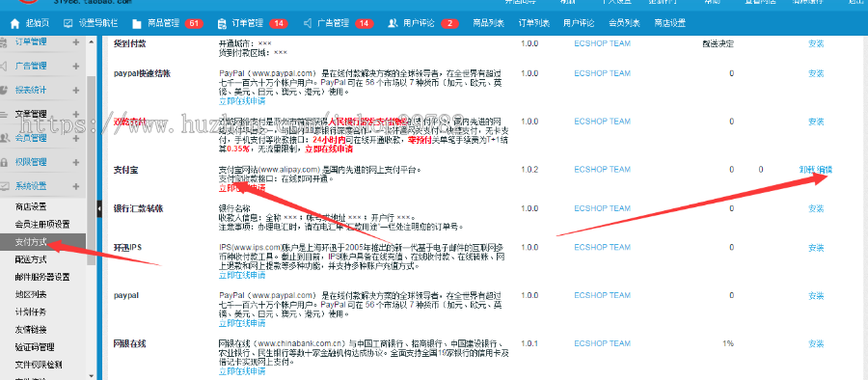This screenshot has width=868, height=380.
Task: Expand 会员管理 with its plus sign
Action: (76, 138)
